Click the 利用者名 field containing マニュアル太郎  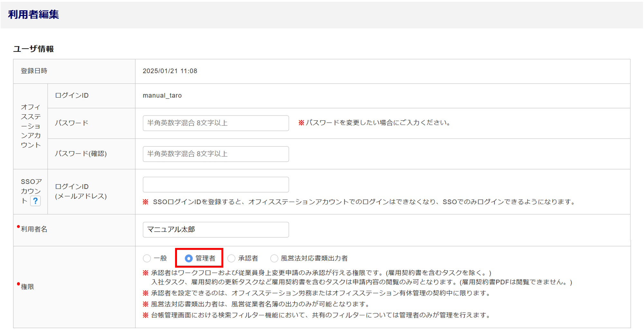[216, 230]
